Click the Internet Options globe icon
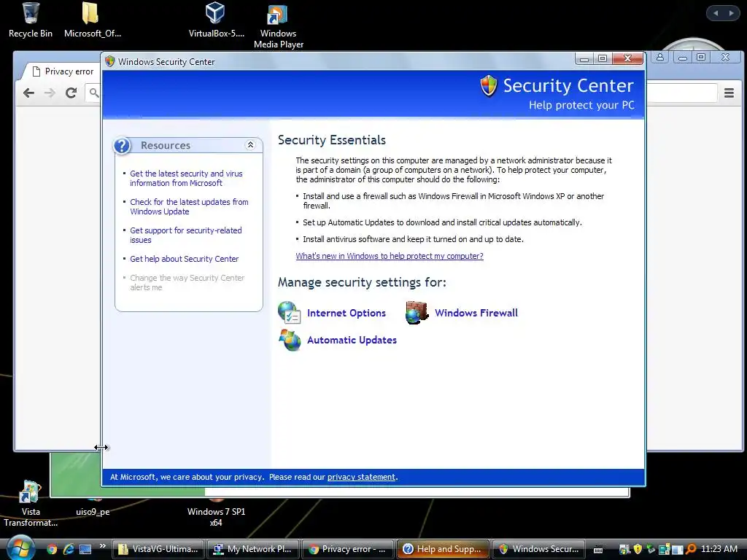Screen dimensions: 747x560 (x=289, y=312)
